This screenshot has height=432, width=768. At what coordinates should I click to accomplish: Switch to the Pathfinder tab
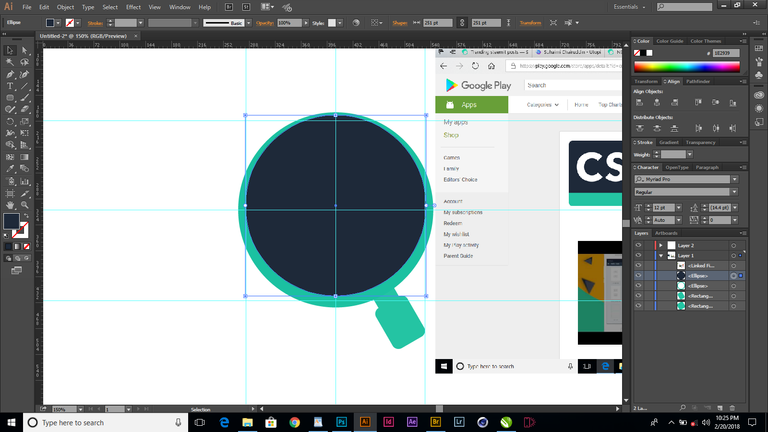click(x=698, y=81)
